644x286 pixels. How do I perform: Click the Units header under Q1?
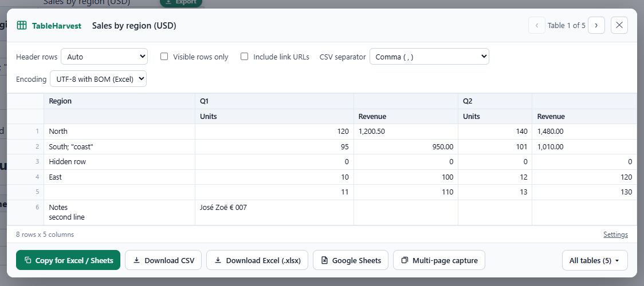[274, 116]
